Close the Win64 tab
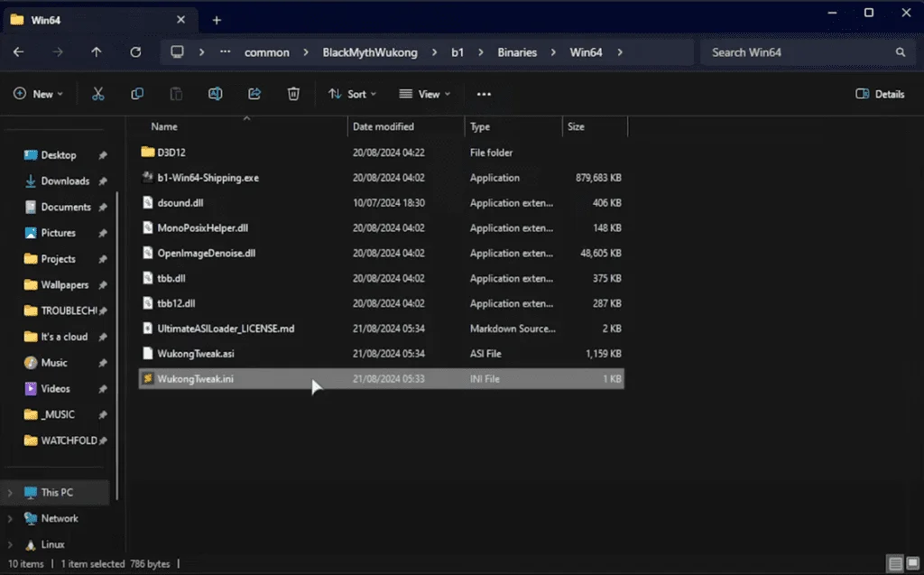924x575 pixels. (x=180, y=20)
